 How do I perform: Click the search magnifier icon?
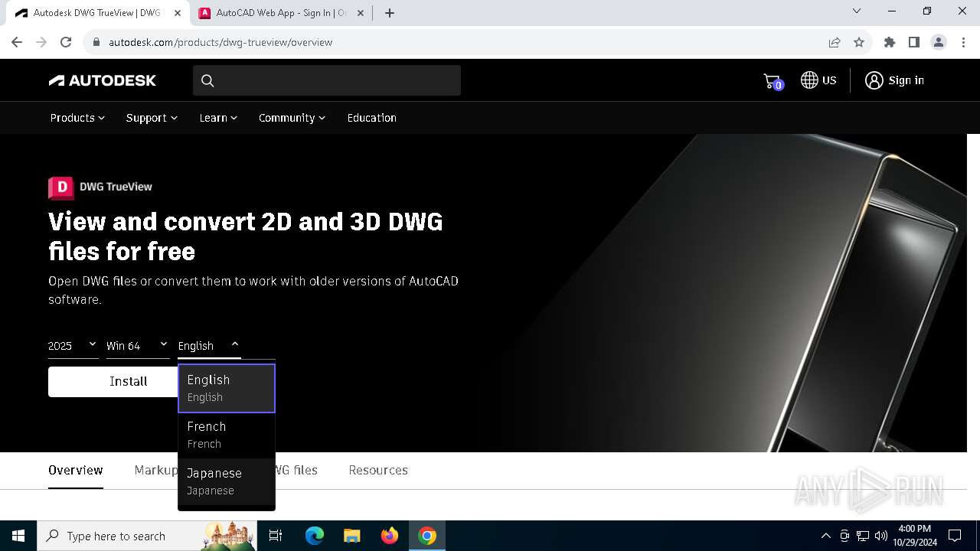click(207, 80)
